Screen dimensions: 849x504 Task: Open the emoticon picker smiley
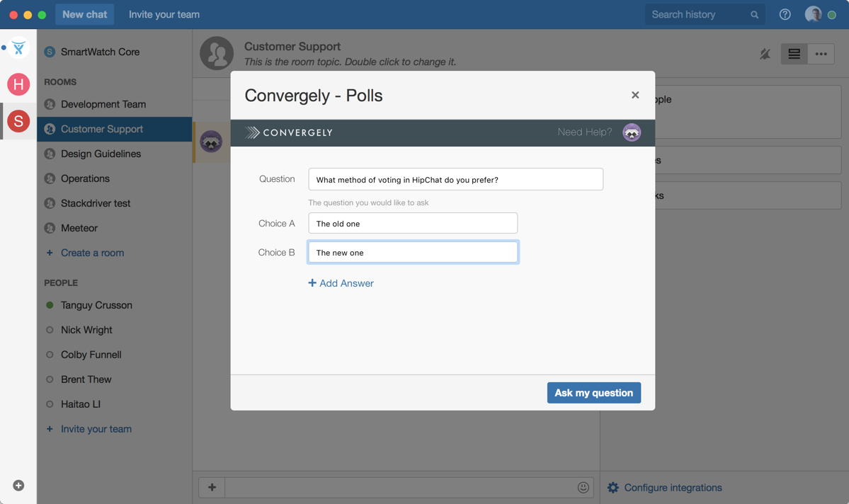(x=583, y=487)
